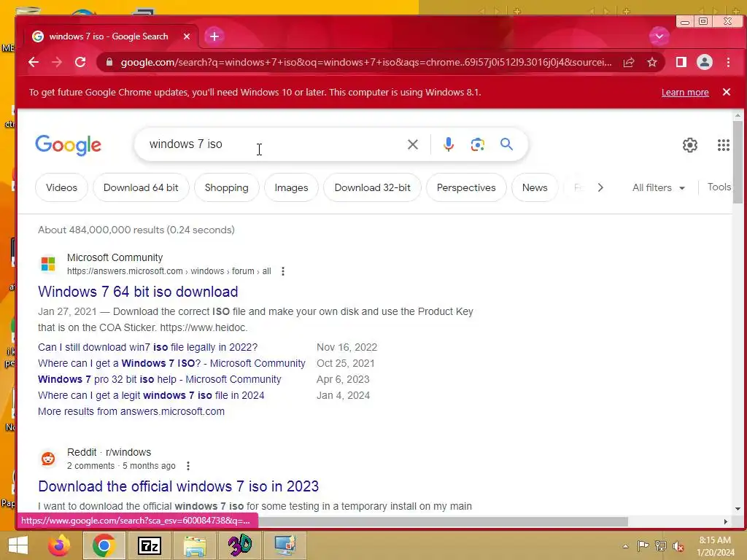Bookmark this page with the star icon

click(x=651, y=62)
